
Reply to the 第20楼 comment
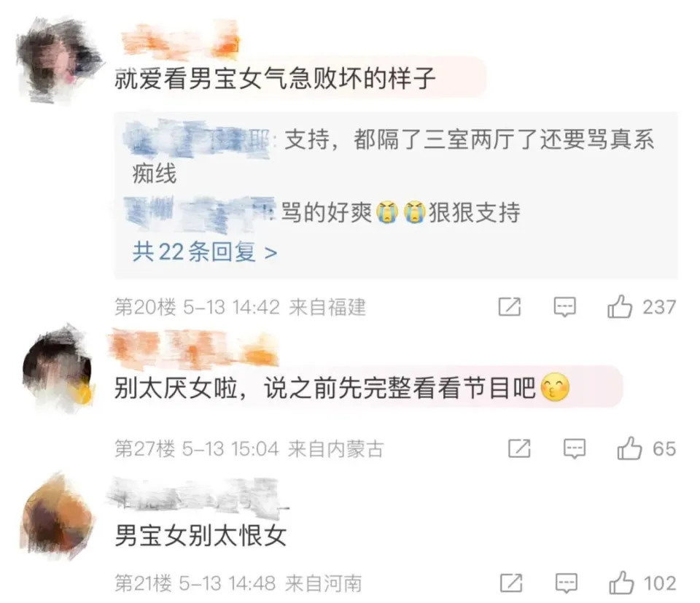coord(564,307)
